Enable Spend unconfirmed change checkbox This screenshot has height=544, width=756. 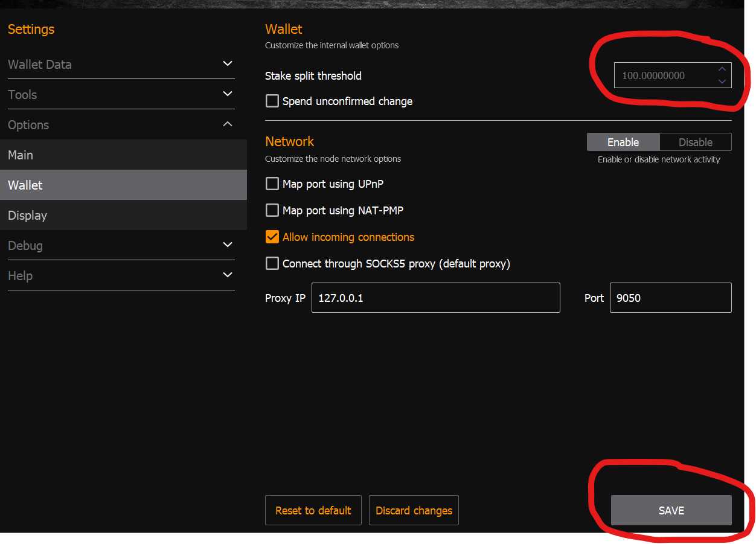click(272, 101)
